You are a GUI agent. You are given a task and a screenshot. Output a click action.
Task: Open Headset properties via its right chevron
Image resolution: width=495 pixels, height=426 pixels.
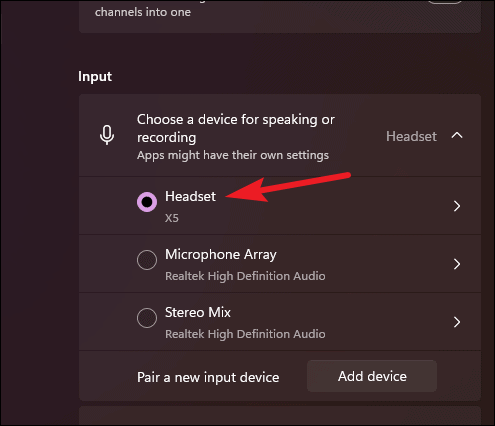pyautogui.click(x=457, y=206)
